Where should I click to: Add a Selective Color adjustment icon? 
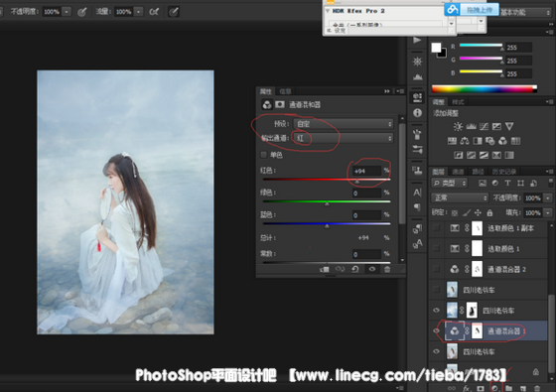[496, 155]
